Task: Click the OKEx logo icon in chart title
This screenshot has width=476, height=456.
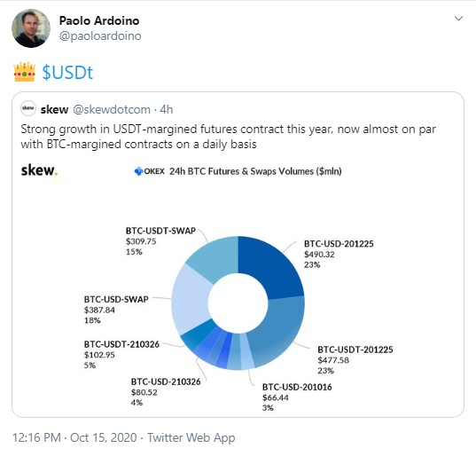Action: 138,171
